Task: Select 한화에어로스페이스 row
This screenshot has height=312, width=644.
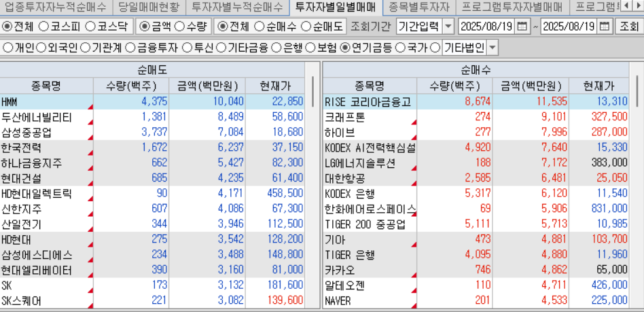Action: [476, 209]
